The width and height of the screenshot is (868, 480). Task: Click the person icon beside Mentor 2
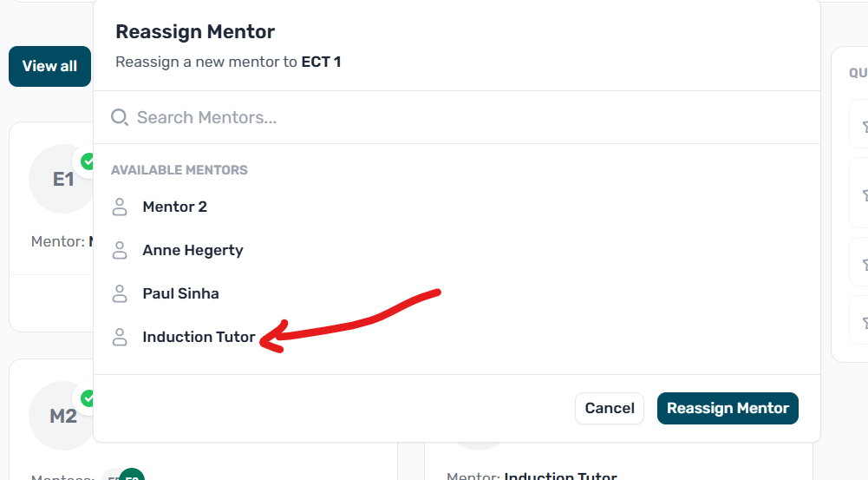pyautogui.click(x=120, y=207)
